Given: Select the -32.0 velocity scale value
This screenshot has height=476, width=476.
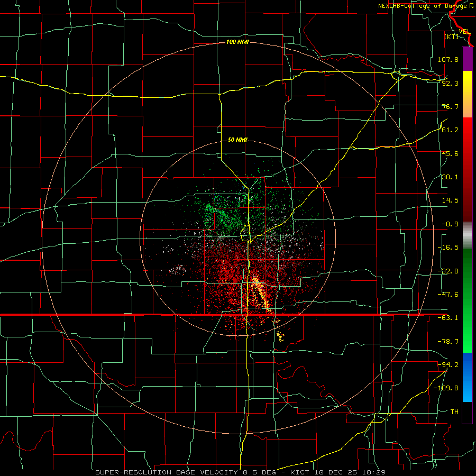Looking at the screenshot, I should pyautogui.click(x=448, y=271).
